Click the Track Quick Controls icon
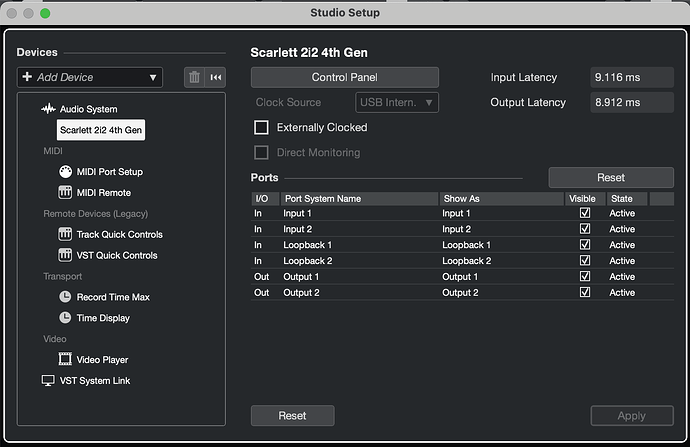Viewport: 690px width, 447px height. tap(65, 234)
